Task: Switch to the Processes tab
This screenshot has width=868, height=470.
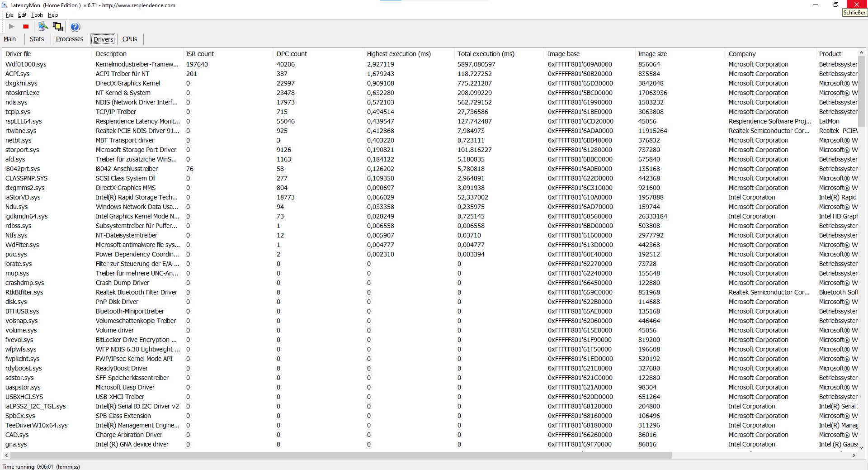Action: 69,39
